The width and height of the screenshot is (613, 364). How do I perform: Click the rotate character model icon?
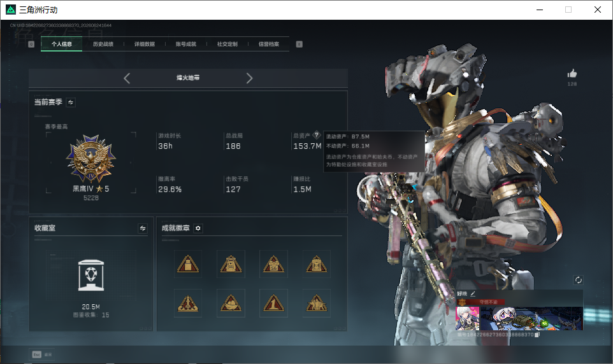click(x=578, y=280)
